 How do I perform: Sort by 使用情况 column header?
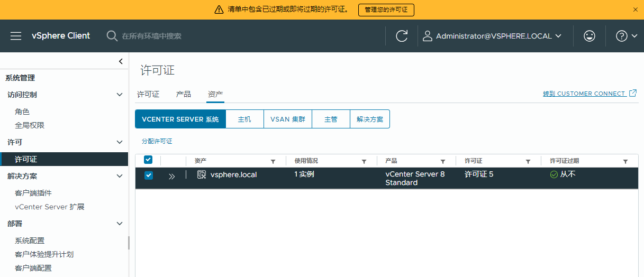point(306,161)
